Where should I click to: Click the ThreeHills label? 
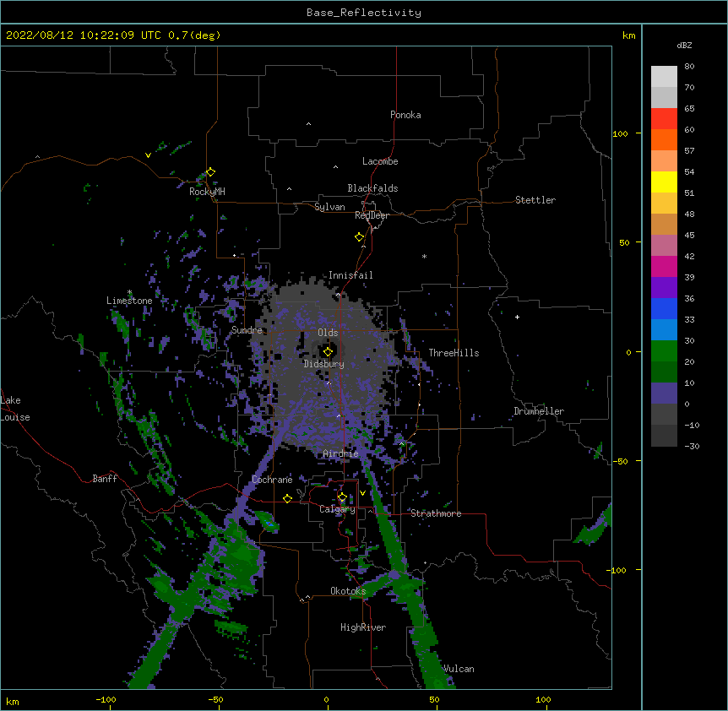[454, 353]
